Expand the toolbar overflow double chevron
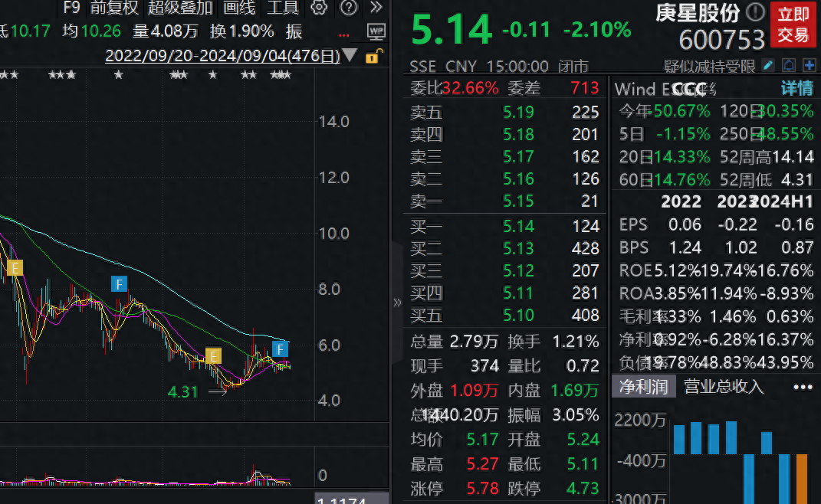 pos(376,8)
